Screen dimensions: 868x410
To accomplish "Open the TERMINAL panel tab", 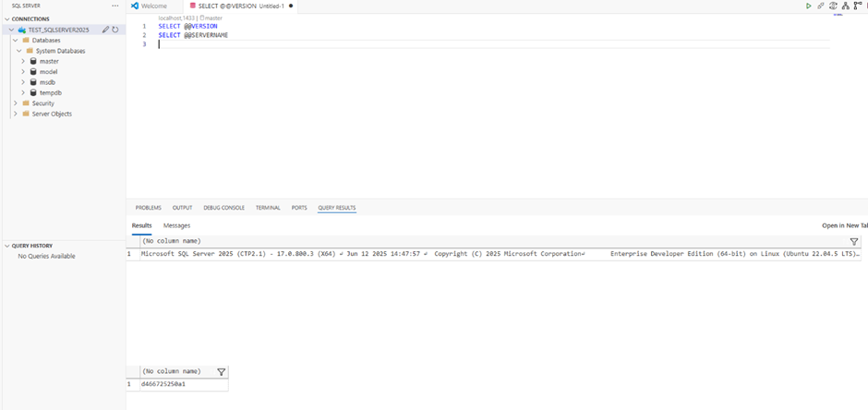I will pos(268,208).
